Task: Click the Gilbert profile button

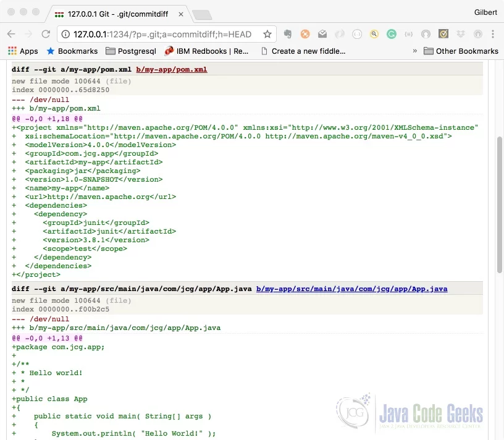Action: point(485,12)
